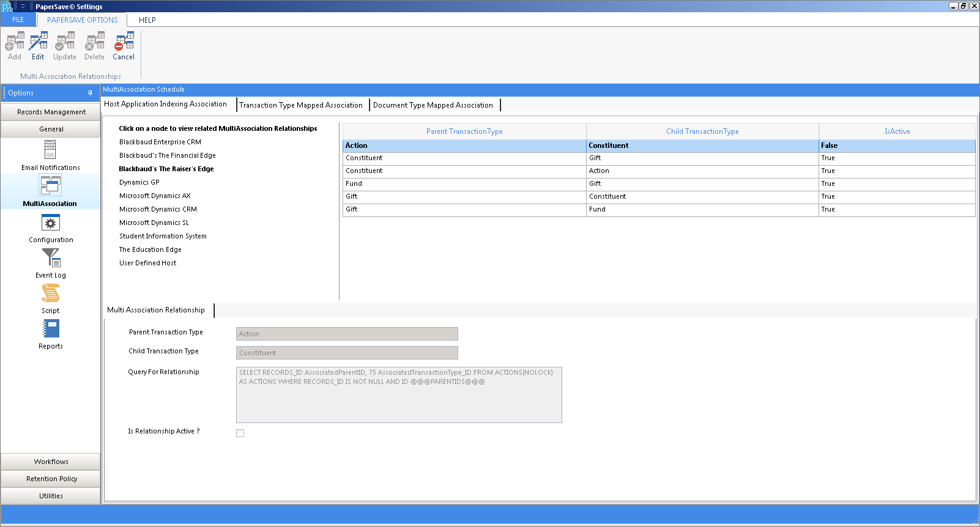Select Blackbaud Enterprise CRM node
This screenshot has height=527, width=980.
tap(160, 142)
